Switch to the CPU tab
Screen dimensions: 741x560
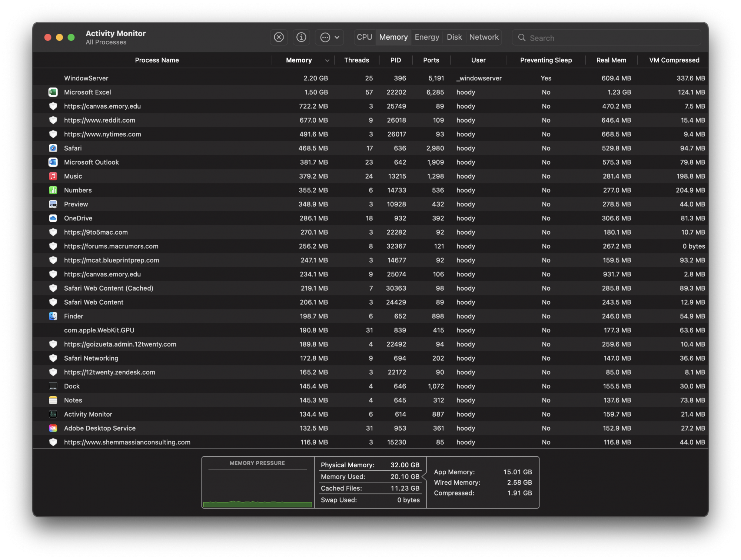[x=364, y=37]
